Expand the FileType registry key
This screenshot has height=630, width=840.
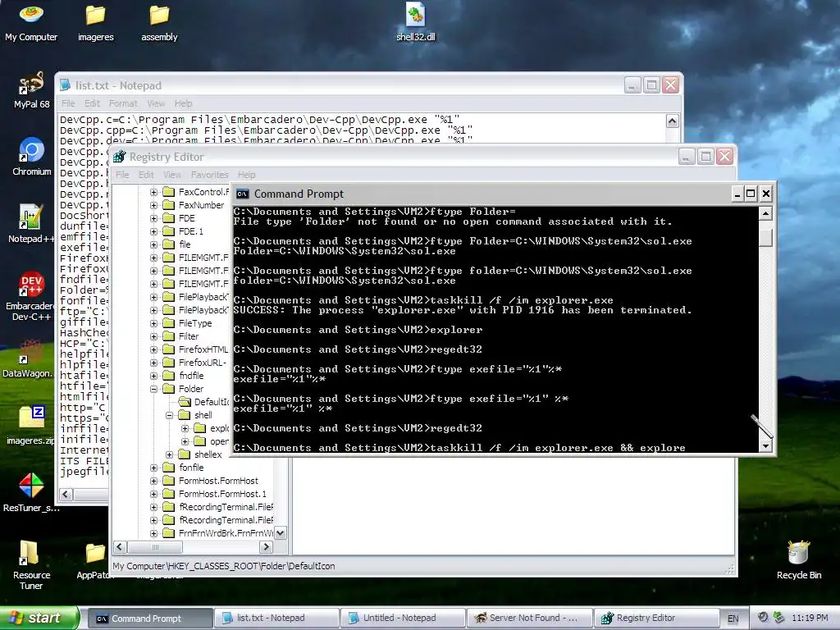click(x=153, y=323)
